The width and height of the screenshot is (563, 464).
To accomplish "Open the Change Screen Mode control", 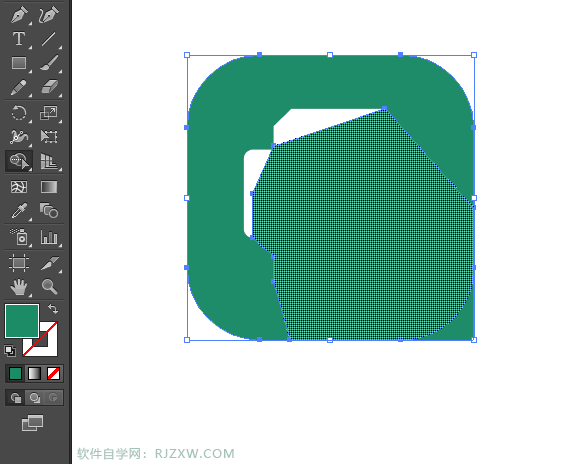I will tap(32, 423).
